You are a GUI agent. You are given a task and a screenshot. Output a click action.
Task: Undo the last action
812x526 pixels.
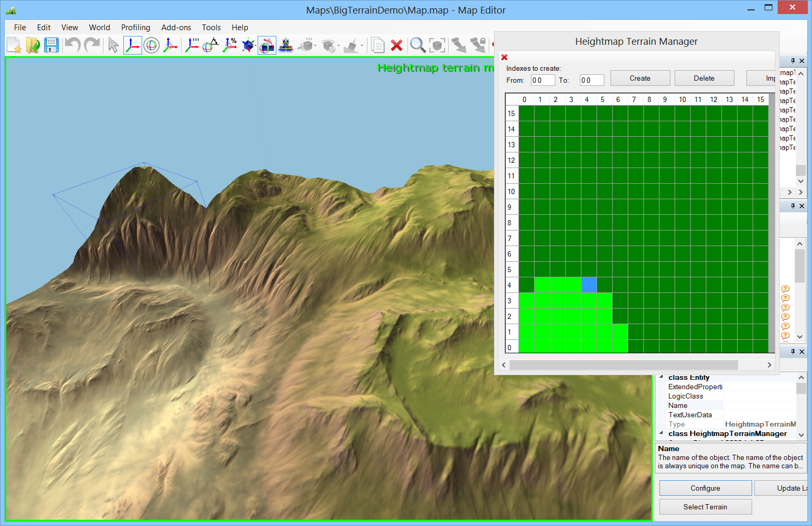pyautogui.click(x=72, y=46)
